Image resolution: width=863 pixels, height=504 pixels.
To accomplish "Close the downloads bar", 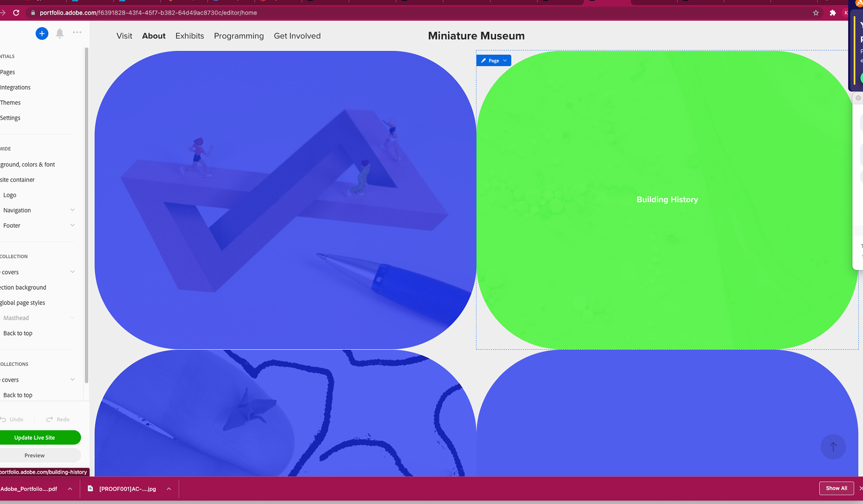I will [860, 488].
